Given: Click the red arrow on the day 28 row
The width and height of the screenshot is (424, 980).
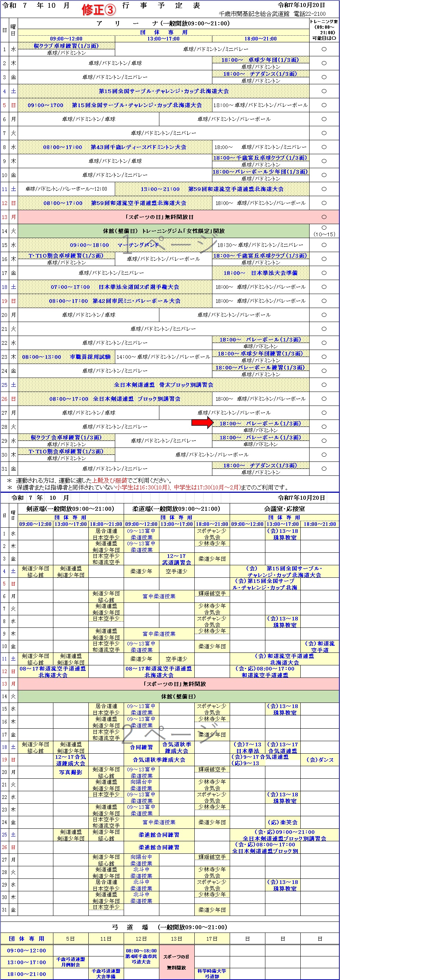Looking at the screenshot, I should click(202, 422).
